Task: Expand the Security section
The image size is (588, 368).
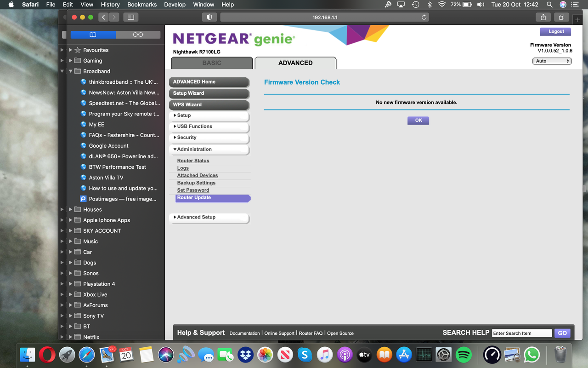Action: click(x=209, y=138)
